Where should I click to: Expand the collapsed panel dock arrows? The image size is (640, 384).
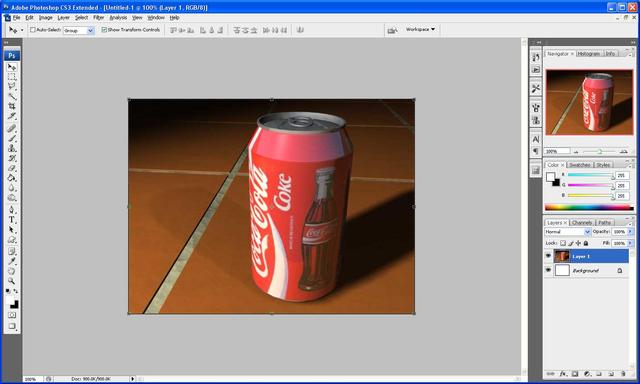click(538, 42)
